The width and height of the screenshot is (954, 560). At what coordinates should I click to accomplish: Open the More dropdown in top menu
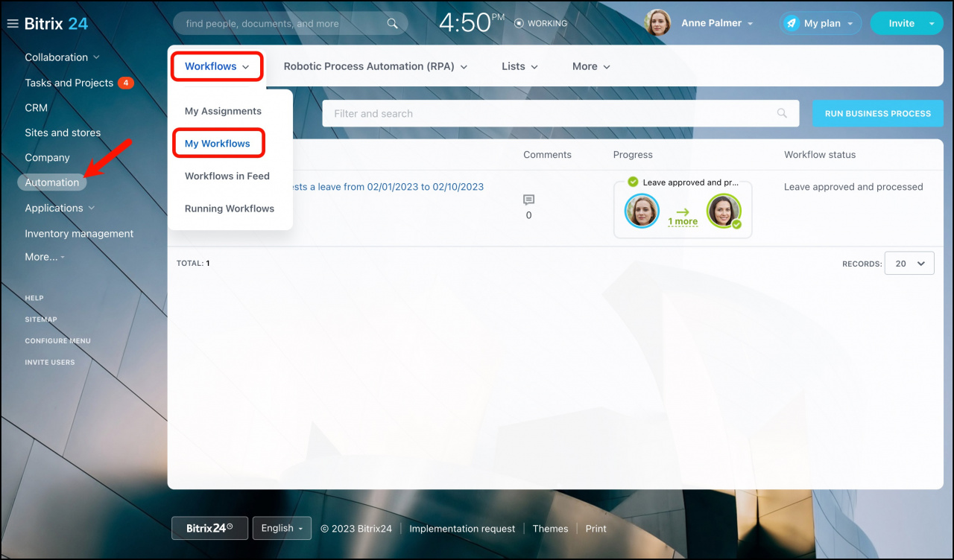click(591, 66)
